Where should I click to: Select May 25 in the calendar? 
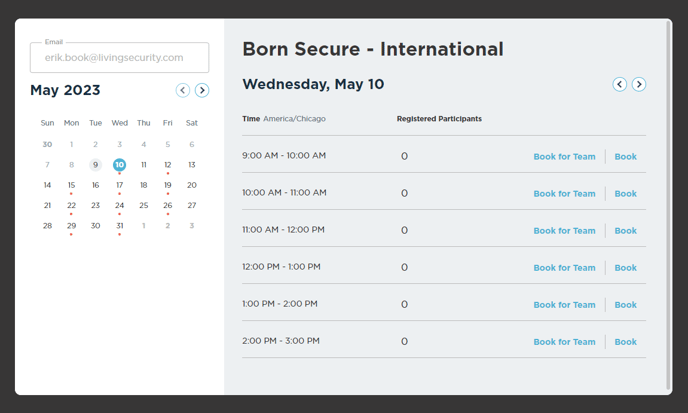point(143,205)
